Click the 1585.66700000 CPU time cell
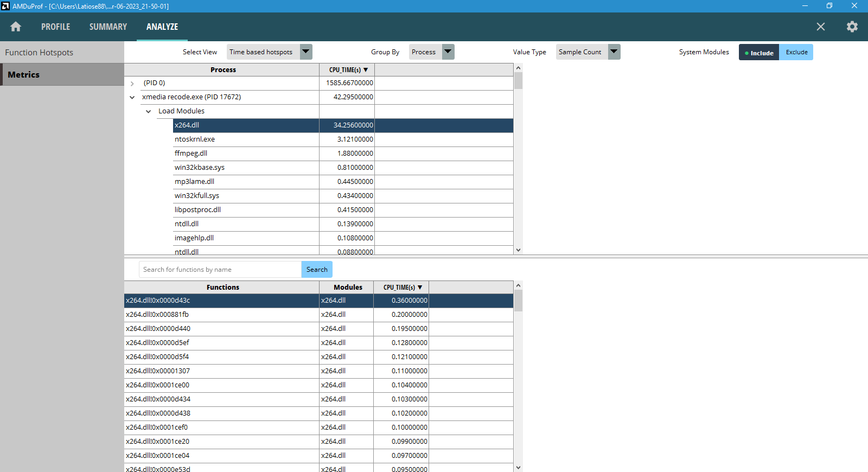868x472 pixels. pos(347,83)
